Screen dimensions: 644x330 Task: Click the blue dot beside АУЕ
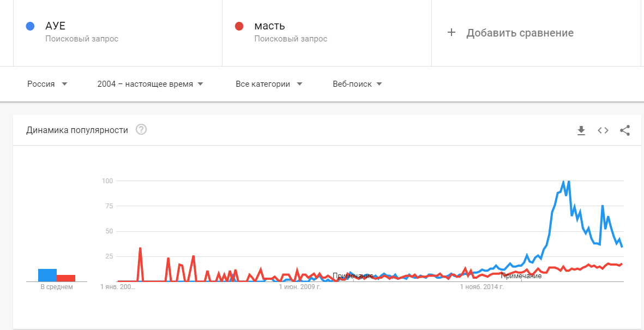pyautogui.click(x=30, y=26)
